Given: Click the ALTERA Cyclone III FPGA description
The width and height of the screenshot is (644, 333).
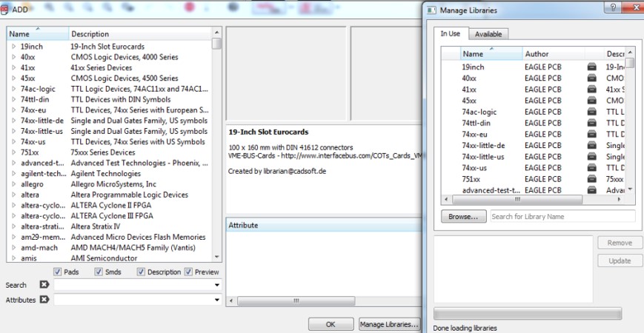Looking at the screenshot, I should [112, 216].
